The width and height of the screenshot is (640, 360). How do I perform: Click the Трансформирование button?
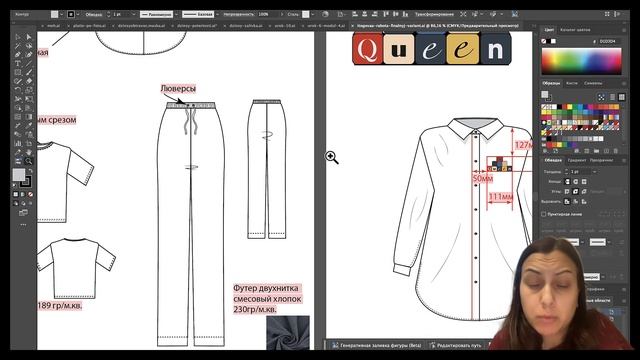434,14
